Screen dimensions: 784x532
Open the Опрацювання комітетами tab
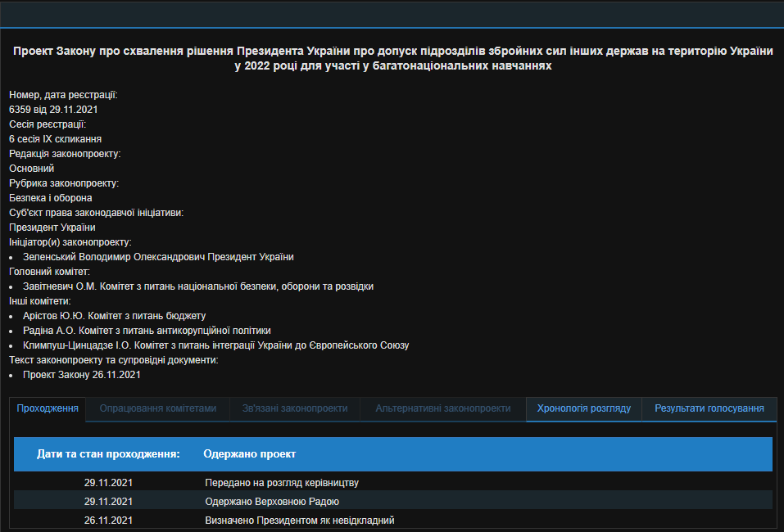tap(158, 408)
